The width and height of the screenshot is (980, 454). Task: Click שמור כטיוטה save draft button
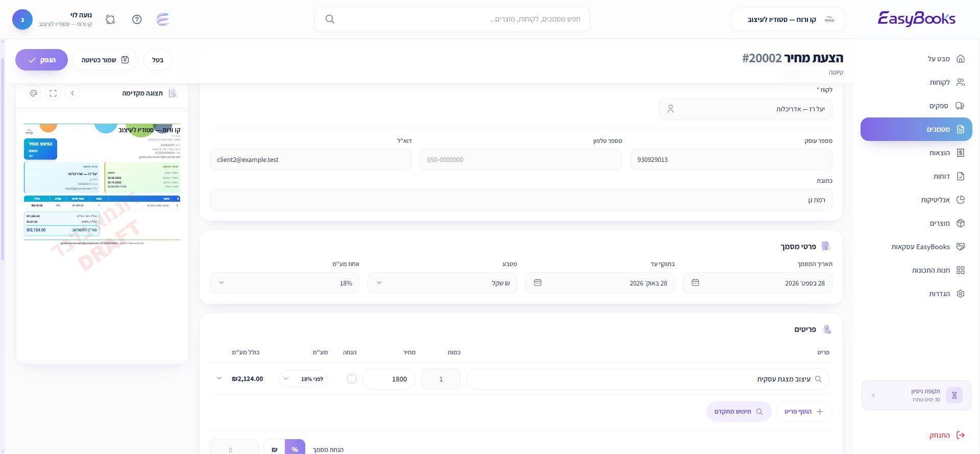(105, 60)
